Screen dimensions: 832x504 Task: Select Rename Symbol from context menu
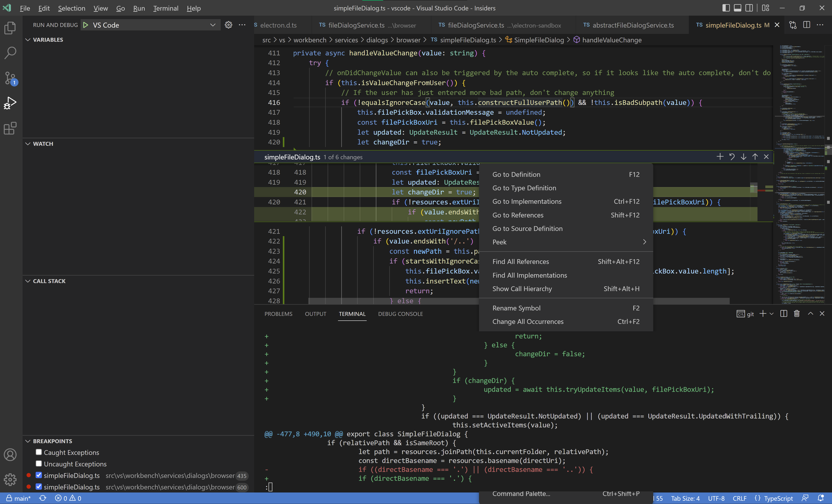pos(566,308)
